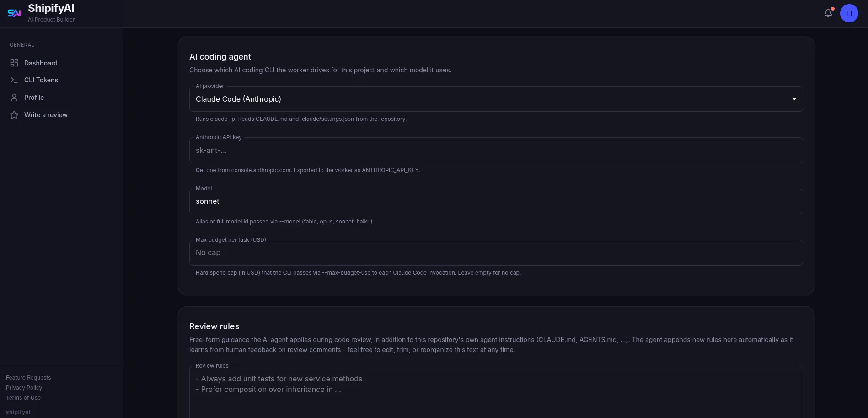This screenshot has height=418, width=868.
Task: Open the Feature Requests link
Action: coord(28,378)
